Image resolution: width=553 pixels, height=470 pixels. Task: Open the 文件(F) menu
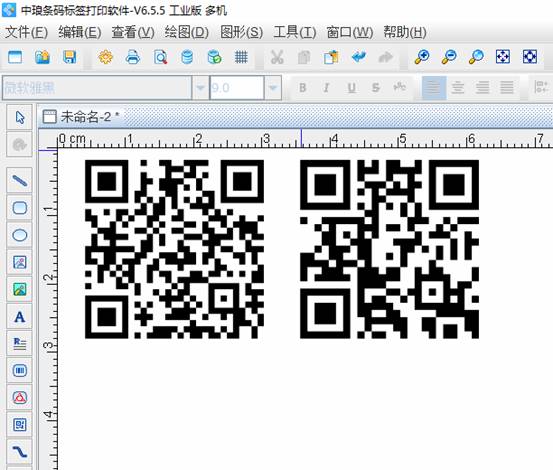[x=26, y=32]
